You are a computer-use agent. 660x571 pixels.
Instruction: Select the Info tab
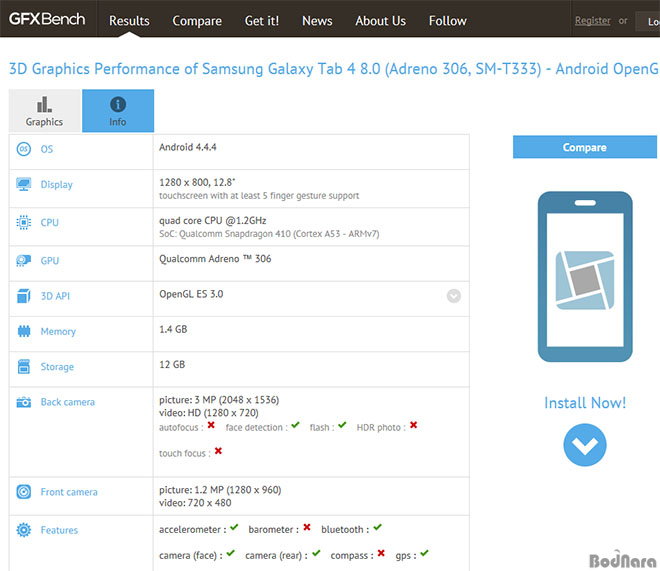point(118,111)
